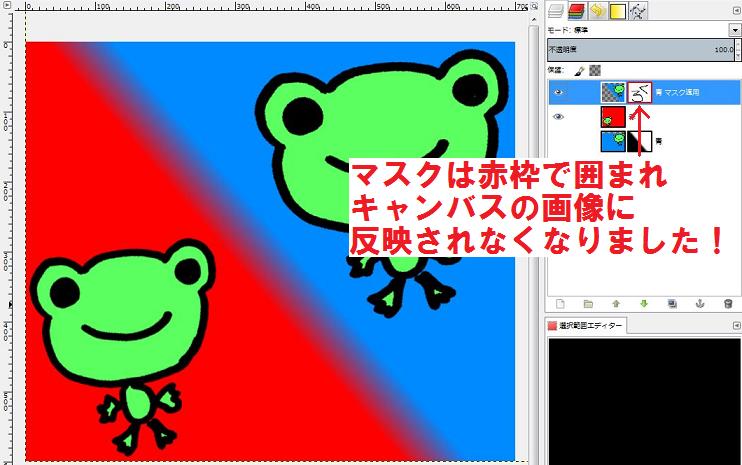Toggle the lock alpha channel checkerboard icon

(x=595, y=70)
